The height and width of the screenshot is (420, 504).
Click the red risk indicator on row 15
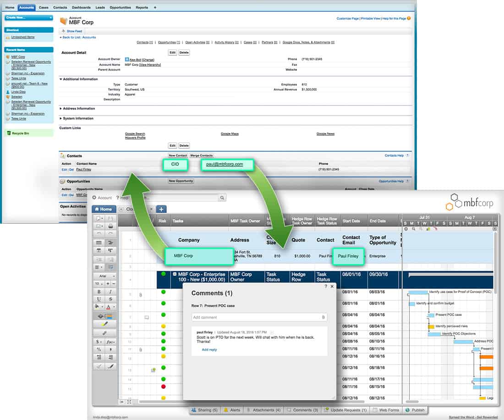coord(163,387)
